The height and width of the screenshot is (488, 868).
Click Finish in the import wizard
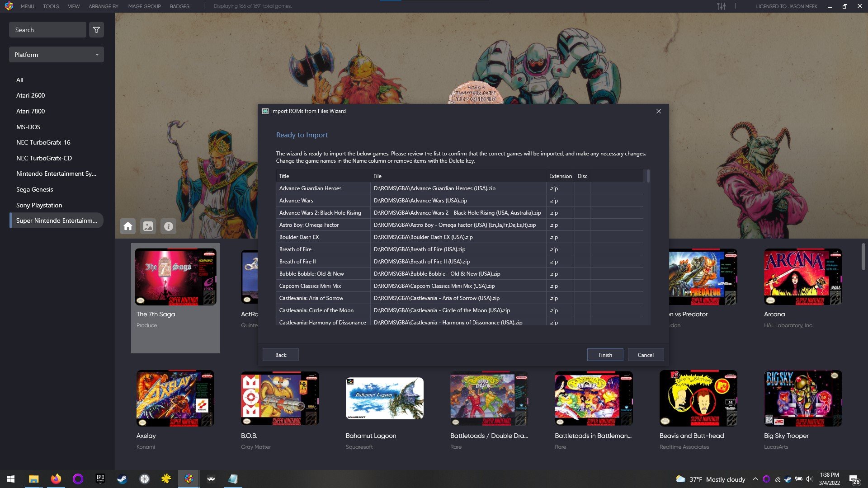pos(605,355)
